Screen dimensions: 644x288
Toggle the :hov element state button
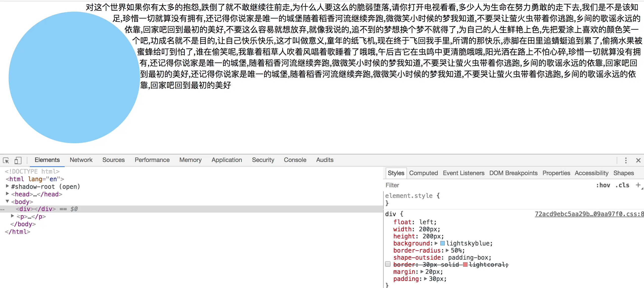pos(603,185)
